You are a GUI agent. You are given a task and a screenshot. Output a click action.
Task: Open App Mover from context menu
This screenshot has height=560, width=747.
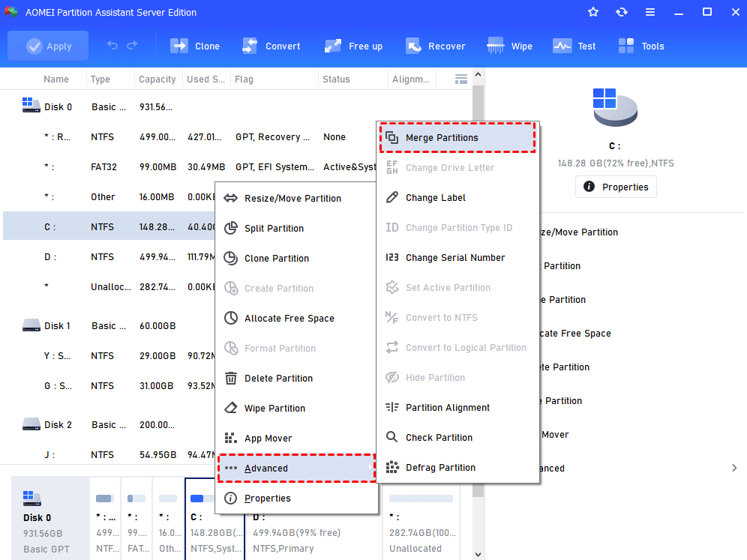(295, 439)
